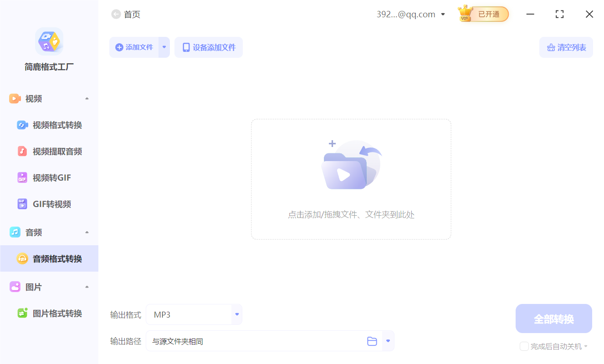The width and height of the screenshot is (604, 364).
Task: Open the output path folder picker icon
Action: click(372, 341)
